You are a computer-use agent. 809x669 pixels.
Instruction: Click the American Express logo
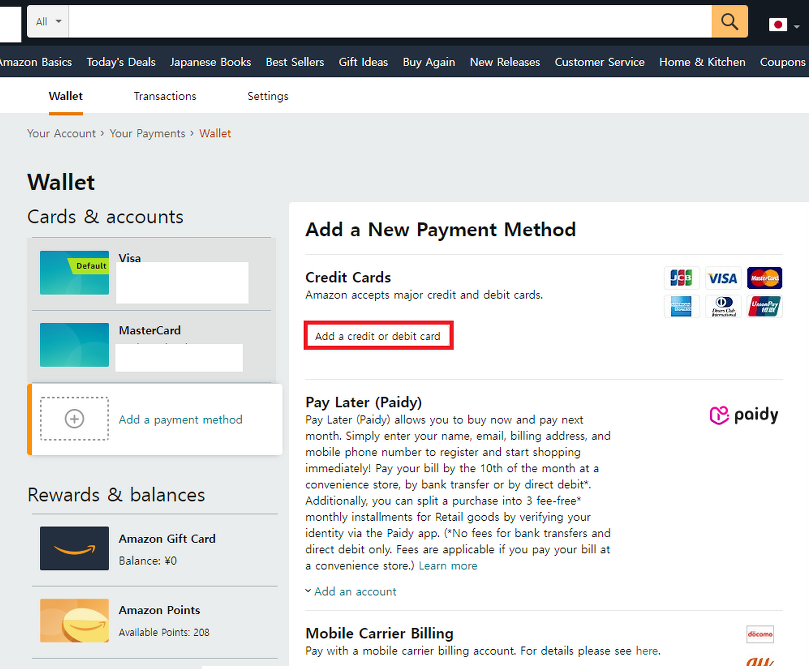[x=681, y=306]
